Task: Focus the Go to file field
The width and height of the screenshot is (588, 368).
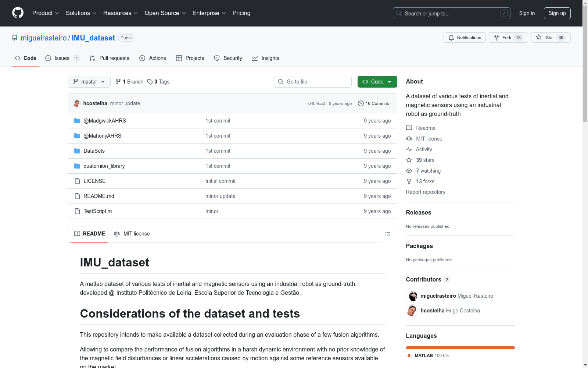Action: tap(312, 82)
